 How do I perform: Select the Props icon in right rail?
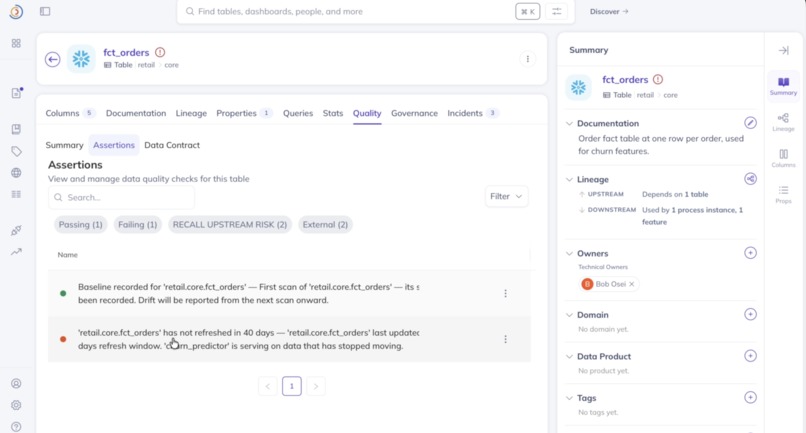[x=783, y=194]
